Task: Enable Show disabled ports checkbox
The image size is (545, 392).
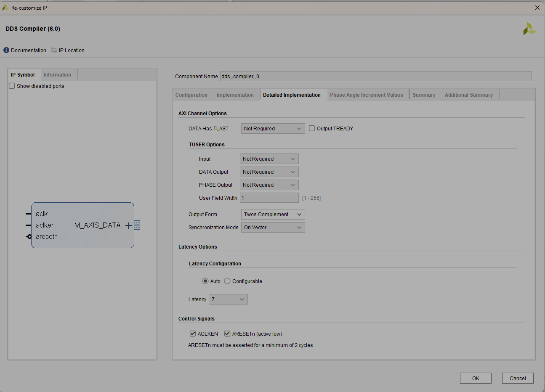Action: pos(12,86)
